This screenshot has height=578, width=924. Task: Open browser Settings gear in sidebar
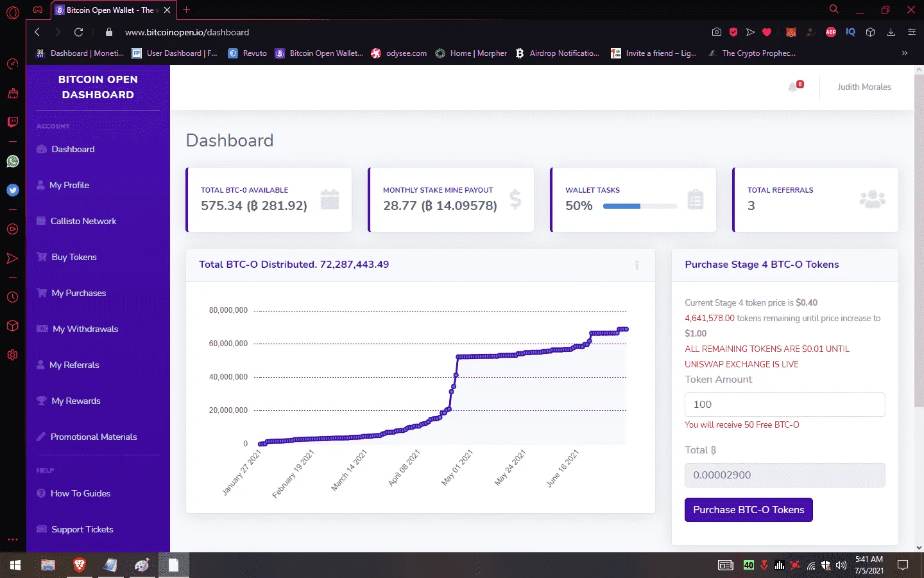(12, 355)
